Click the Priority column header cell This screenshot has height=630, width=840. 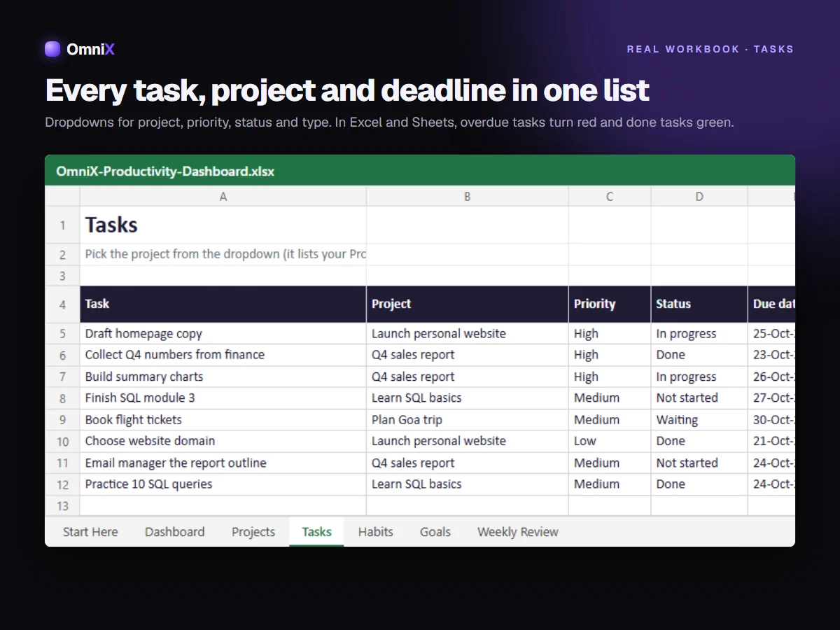[610, 304]
